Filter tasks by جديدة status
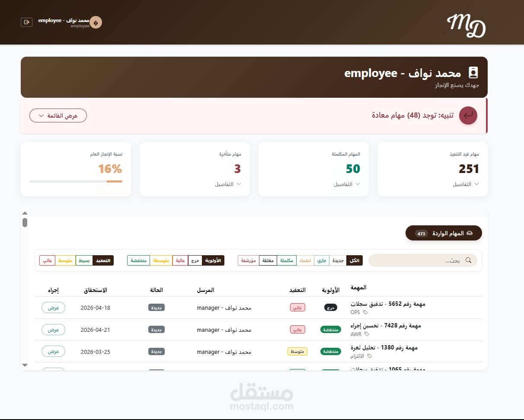Image resolution: width=524 pixels, height=420 pixels. pos(338,260)
